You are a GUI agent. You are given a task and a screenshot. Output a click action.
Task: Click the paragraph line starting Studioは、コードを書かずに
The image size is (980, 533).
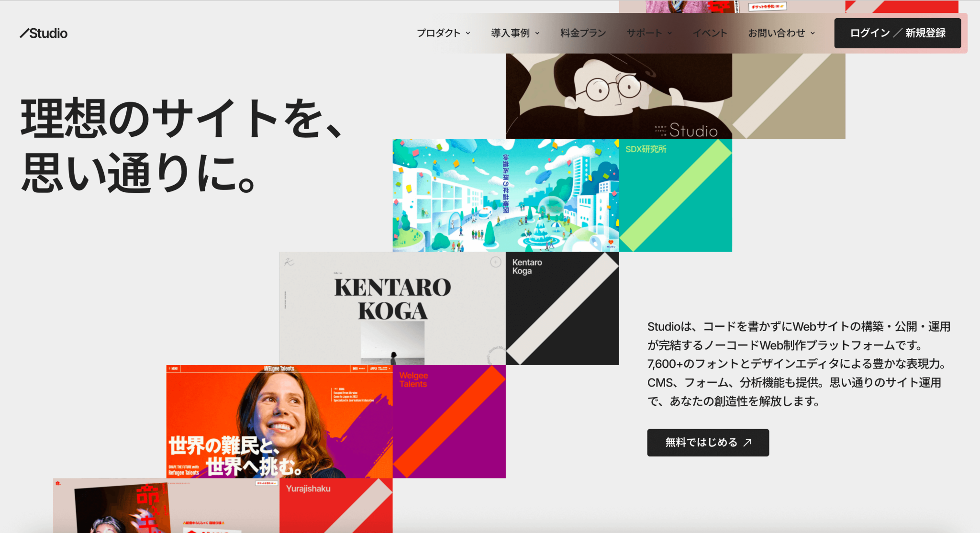(x=799, y=326)
